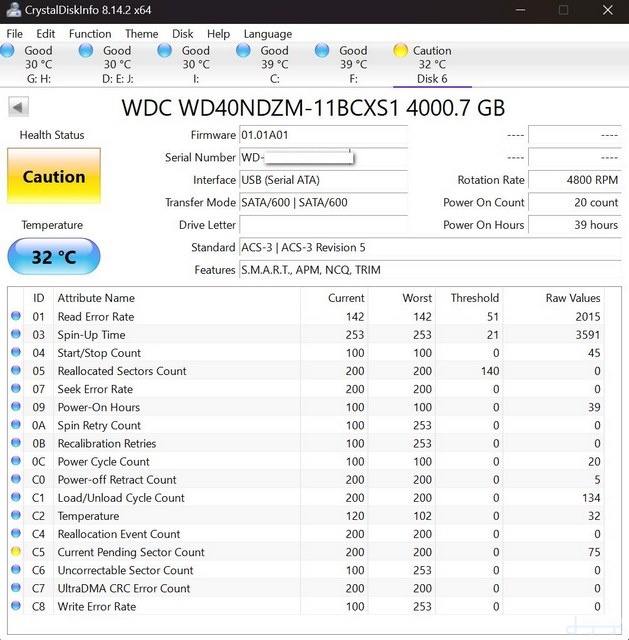Click the yellow Caution orb for Disk 6

pos(401,51)
